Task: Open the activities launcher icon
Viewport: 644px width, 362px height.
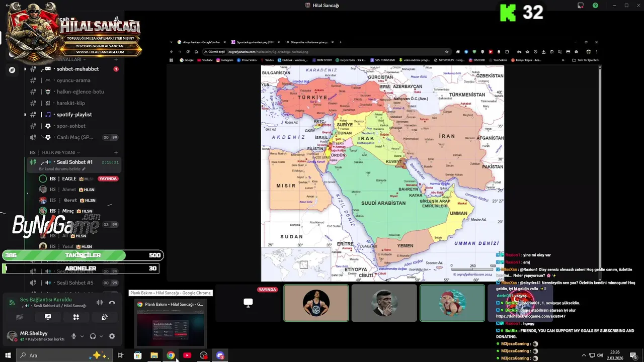Action: tap(76, 317)
